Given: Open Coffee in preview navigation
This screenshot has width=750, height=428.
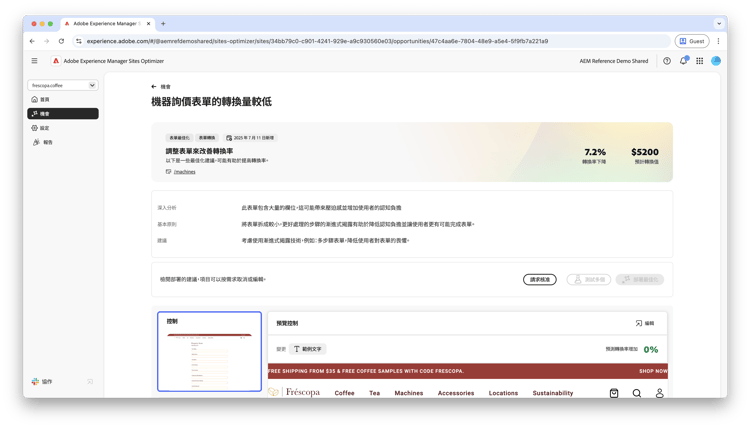Looking at the screenshot, I should (344, 393).
